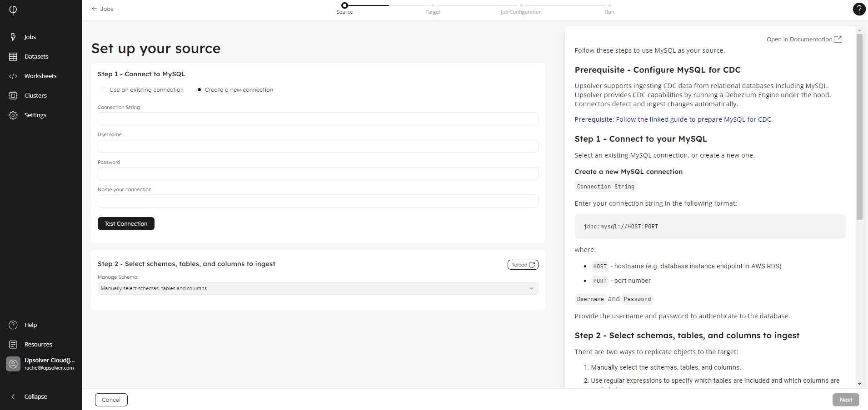The height and width of the screenshot is (410, 868).
Task: Open the Resources sidebar icon
Action: pyautogui.click(x=13, y=345)
